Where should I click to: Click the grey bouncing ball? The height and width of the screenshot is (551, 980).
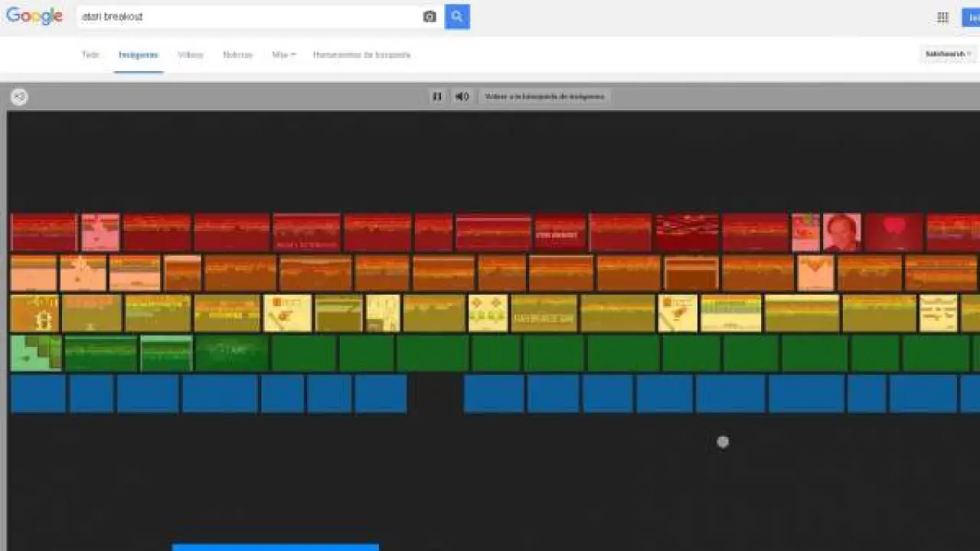pyautogui.click(x=723, y=442)
